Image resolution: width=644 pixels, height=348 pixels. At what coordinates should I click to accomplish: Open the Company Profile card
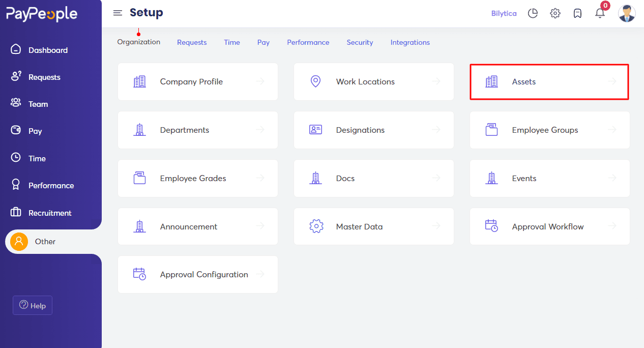click(x=198, y=81)
